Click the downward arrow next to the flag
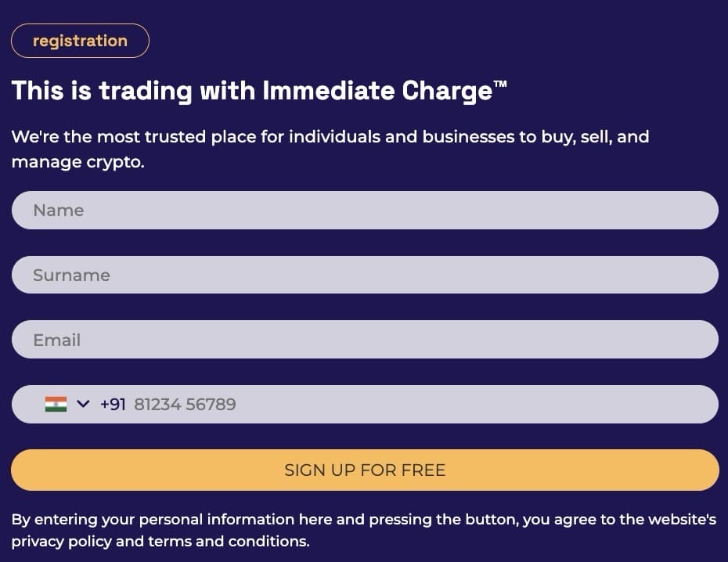Viewport: 728px width, 562px height. [x=81, y=404]
